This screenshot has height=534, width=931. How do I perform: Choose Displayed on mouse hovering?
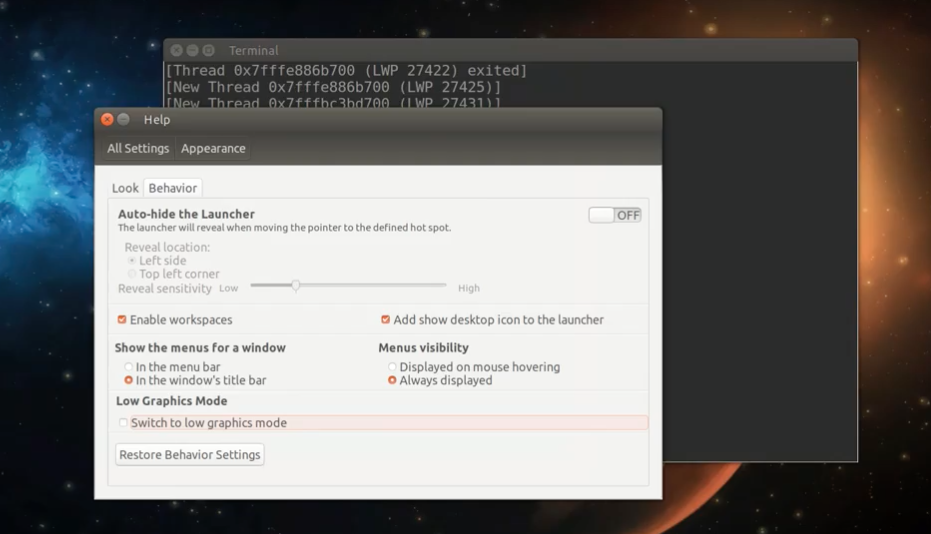point(392,367)
